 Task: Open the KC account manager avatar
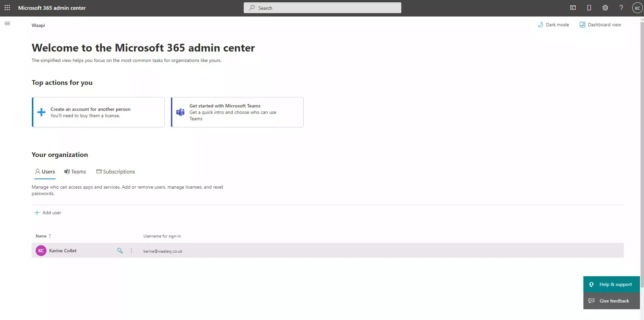coord(637,8)
